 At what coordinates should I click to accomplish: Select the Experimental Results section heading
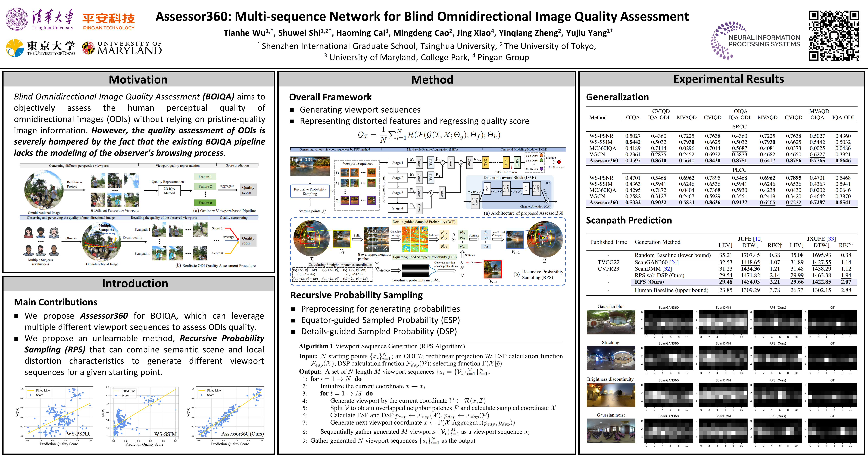(x=729, y=79)
